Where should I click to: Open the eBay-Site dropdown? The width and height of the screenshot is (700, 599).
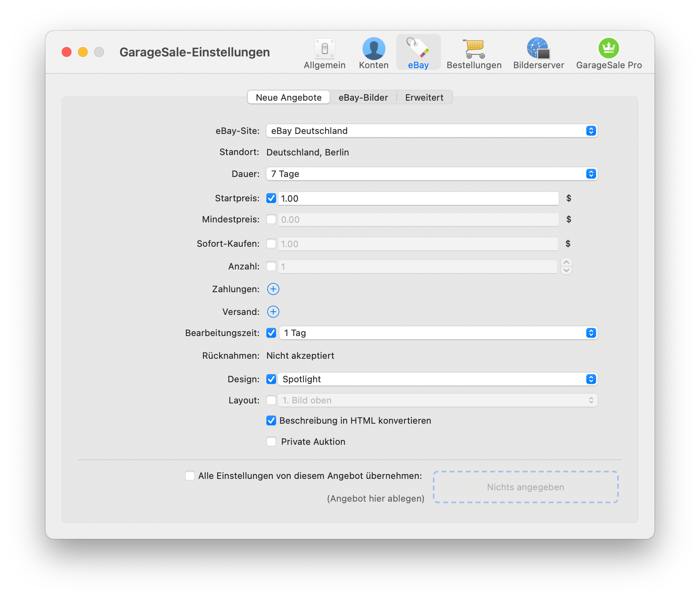[432, 131]
